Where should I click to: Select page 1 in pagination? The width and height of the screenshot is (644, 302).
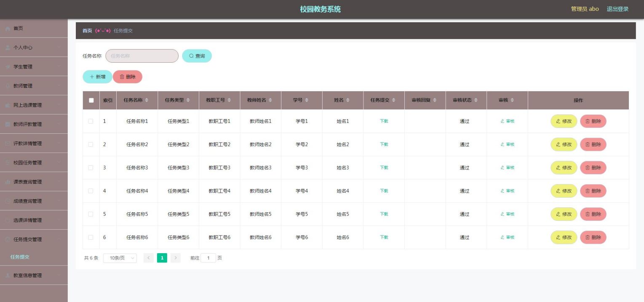[x=162, y=258]
